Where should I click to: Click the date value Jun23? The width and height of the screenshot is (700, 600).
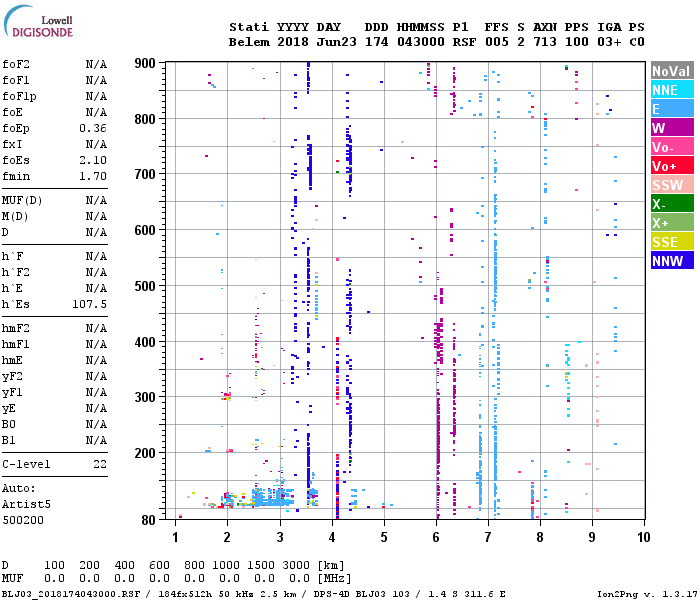point(337,42)
